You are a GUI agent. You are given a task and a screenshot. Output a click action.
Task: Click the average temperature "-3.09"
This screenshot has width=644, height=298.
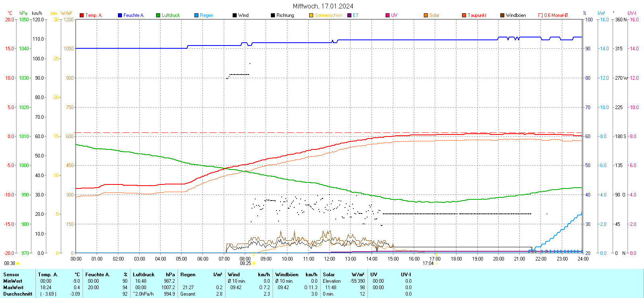[75, 294]
